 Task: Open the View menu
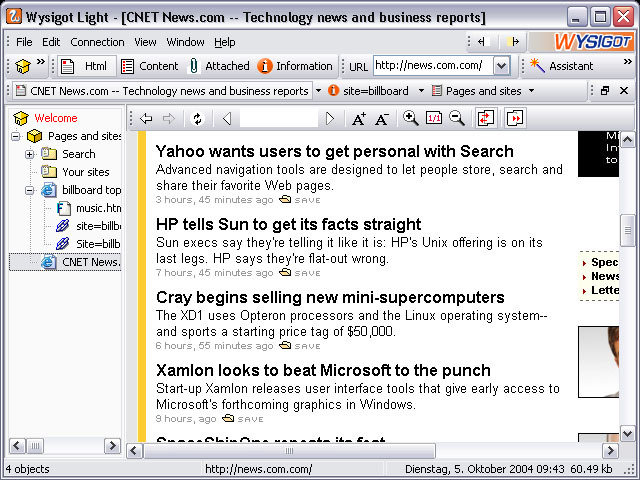[x=145, y=42]
